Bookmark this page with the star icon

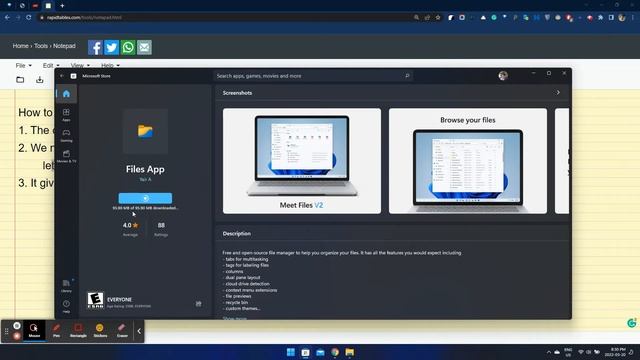coord(438,18)
